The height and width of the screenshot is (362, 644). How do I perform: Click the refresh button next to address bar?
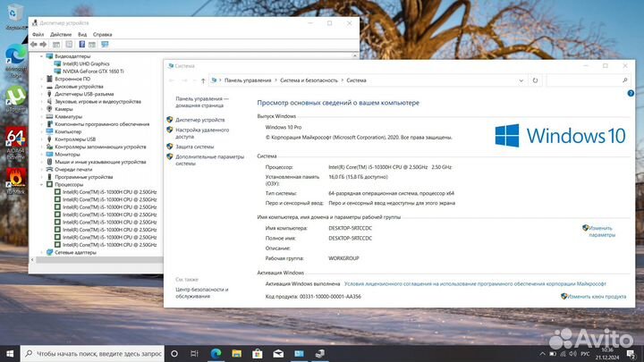(x=535, y=80)
